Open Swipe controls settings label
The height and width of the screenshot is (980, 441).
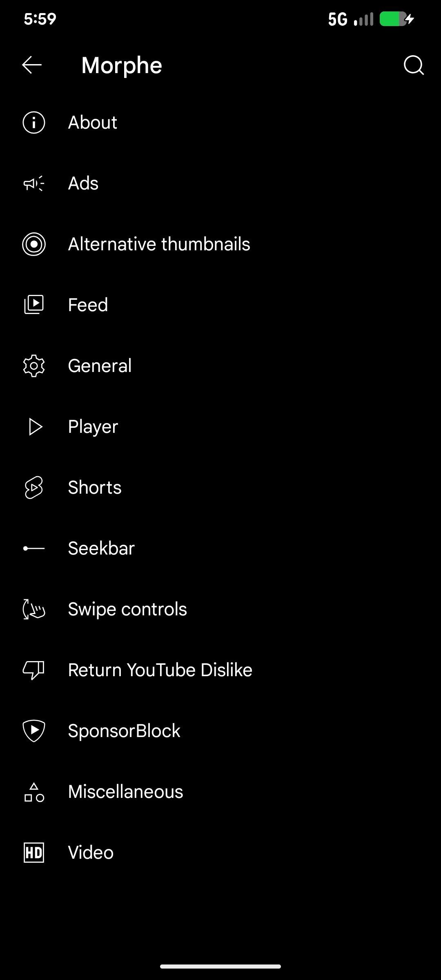(x=127, y=609)
